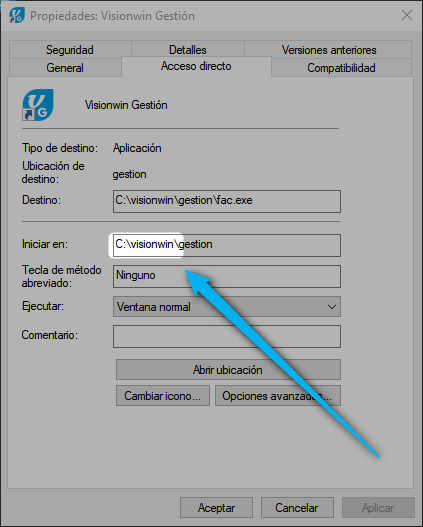This screenshot has width=423, height=527.
Task: Open the Versiones anteriores tab
Action: point(329,50)
